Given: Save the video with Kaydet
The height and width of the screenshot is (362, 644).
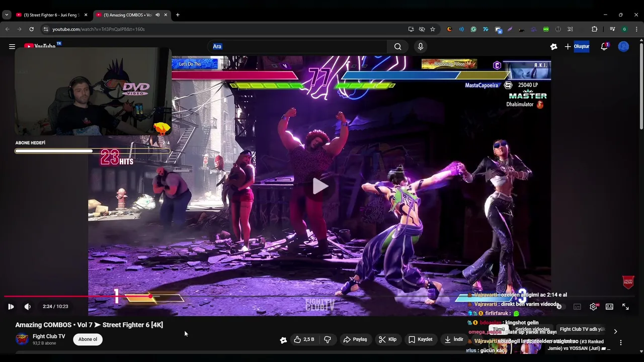Looking at the screenshot, I should click(421, 339).
